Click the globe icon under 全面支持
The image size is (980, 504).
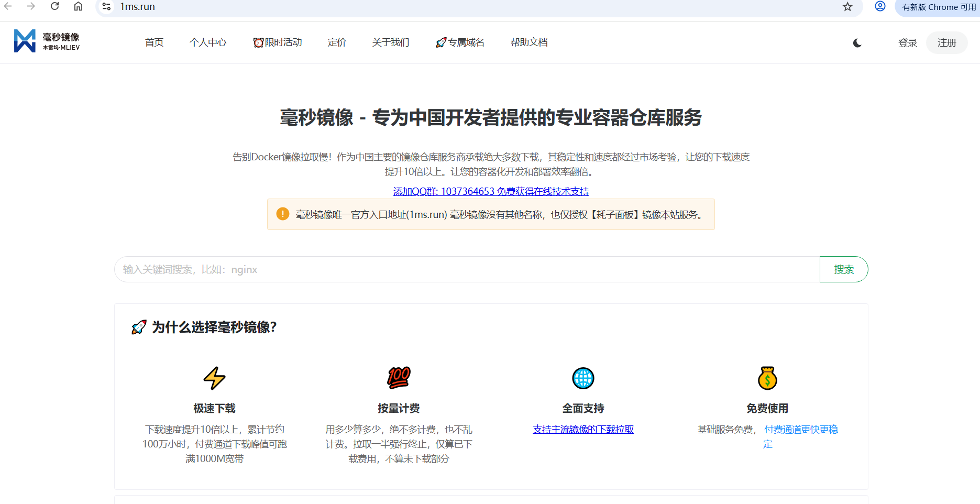(x=583, y=378)
